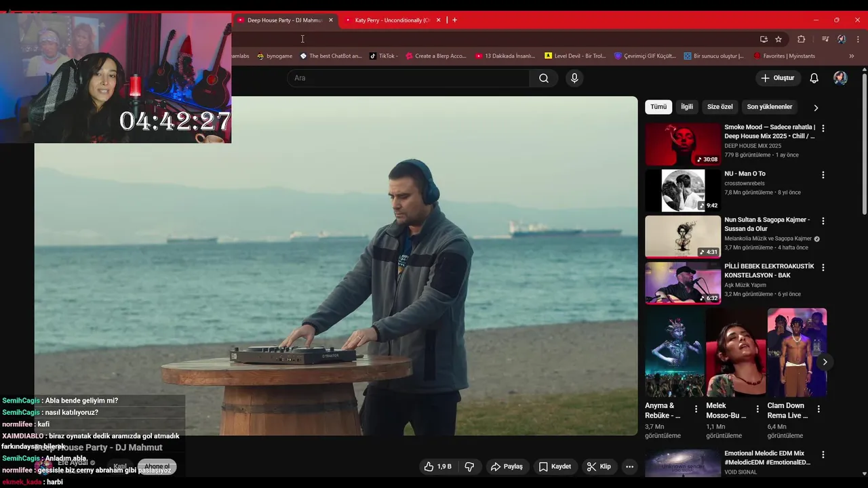Click the main video player area
Viewport: 868px width, 488px height.
pyautogui.click(x=336, y=266)
